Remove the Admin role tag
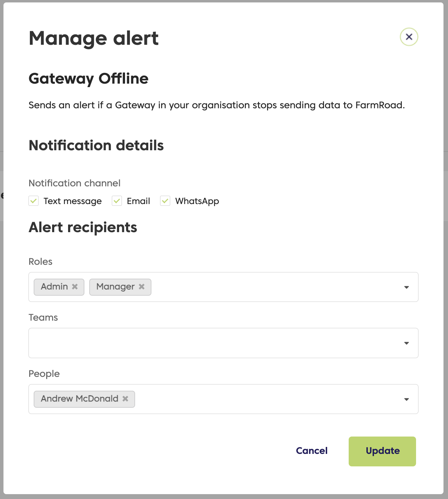The width and height of the screenshot is (448, 499). point(75,287)
